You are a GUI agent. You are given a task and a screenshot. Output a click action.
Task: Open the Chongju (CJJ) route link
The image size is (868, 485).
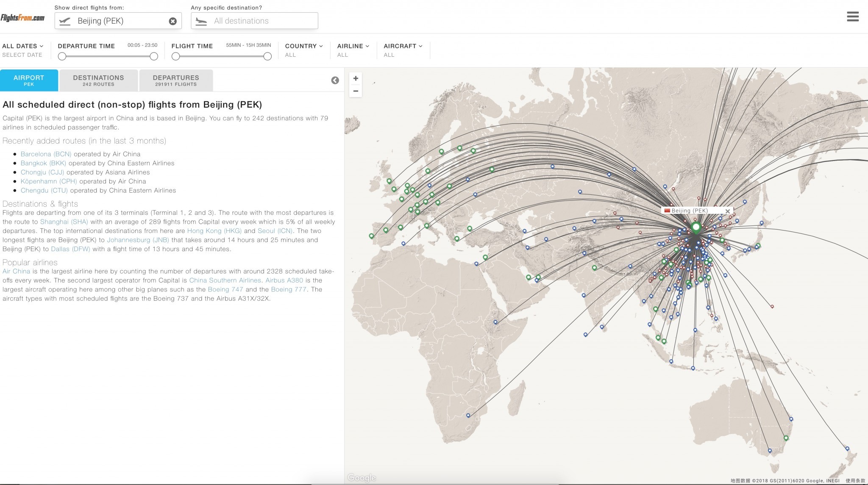[42, 172]
